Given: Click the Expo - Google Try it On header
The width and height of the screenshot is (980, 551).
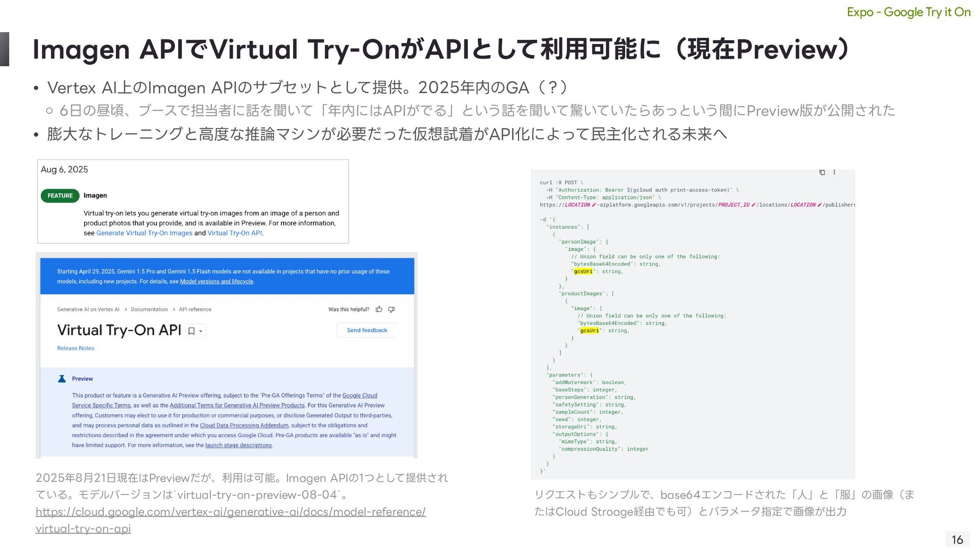Looking at the screenshot, I should [909, 12].
